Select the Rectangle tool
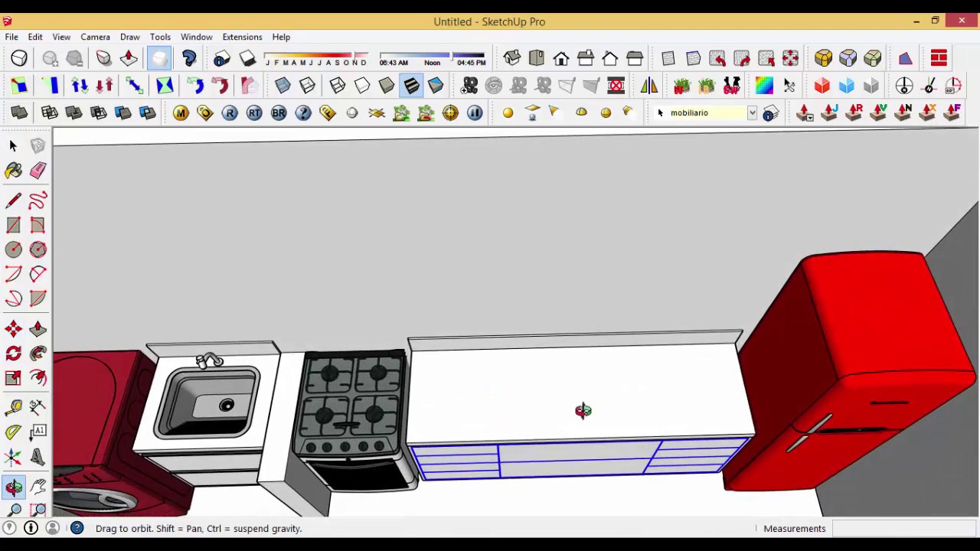The height and width of the screenshot is (551, 980). coord(13,225)
